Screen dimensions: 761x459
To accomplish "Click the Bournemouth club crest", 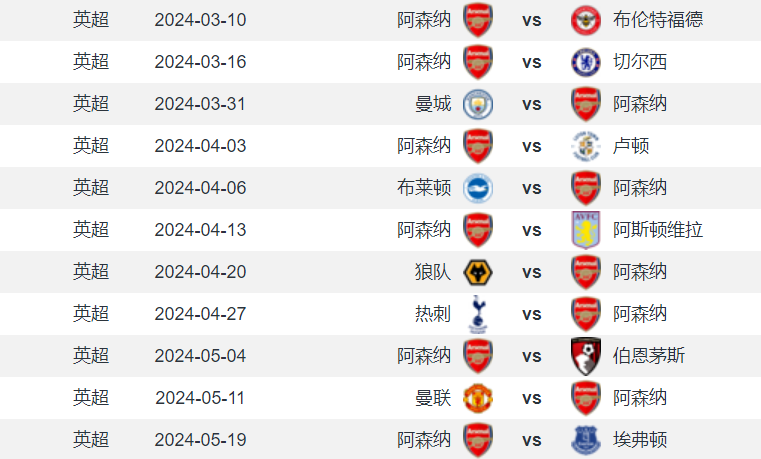I will [585, 356].
